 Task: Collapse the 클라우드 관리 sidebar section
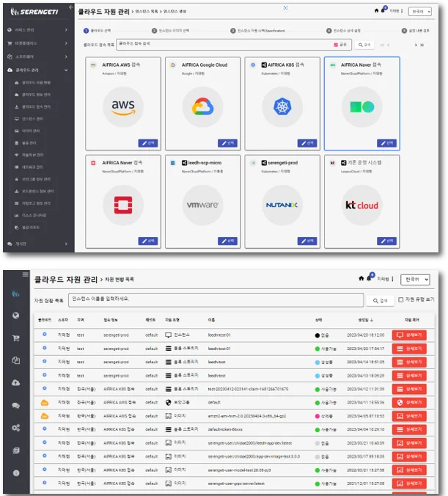(66, 70)
